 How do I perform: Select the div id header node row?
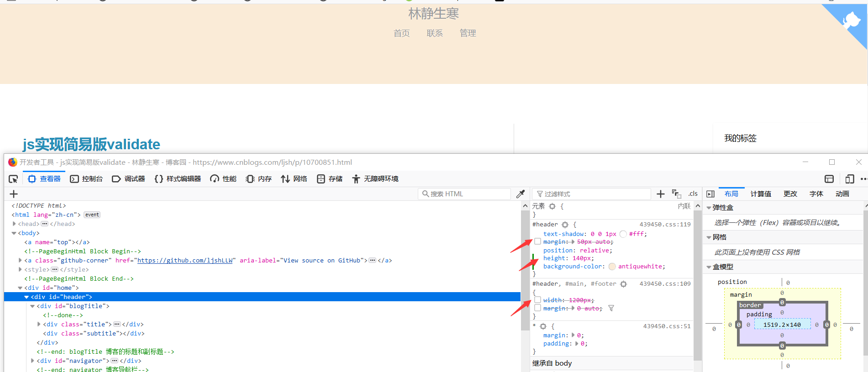262,297
